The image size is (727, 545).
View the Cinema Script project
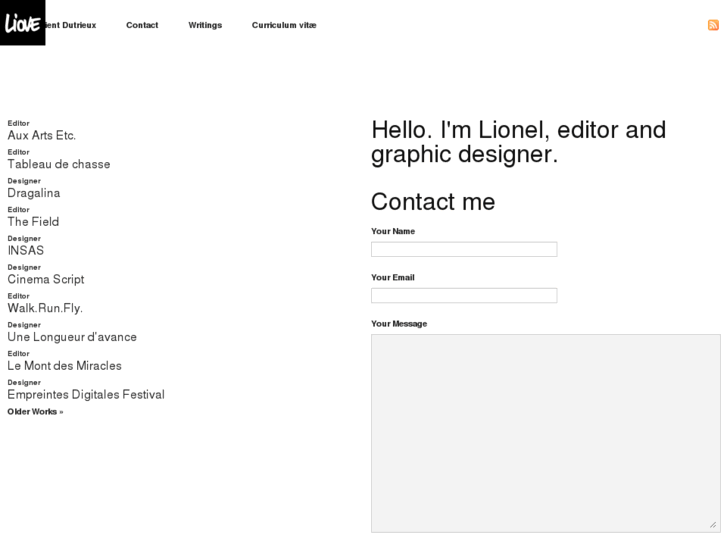click(x=46, y=280)
